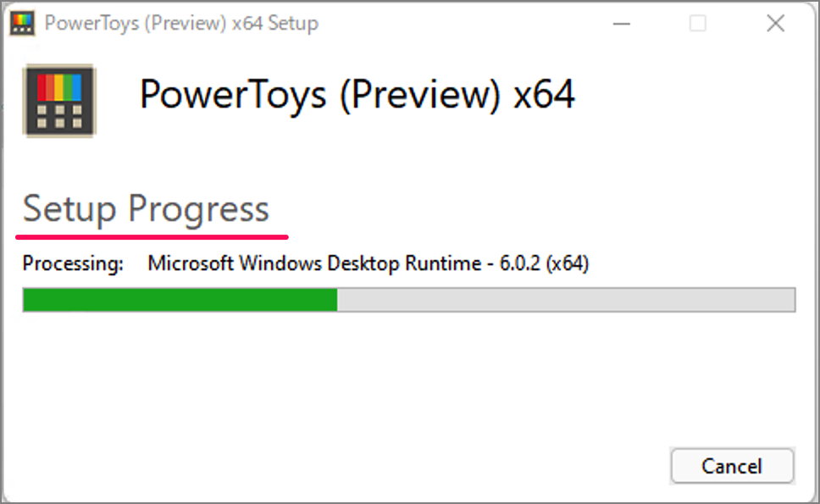Cancel the PowerToys installation
Image resolution: width=820 pixels, height=504 pixels.
[732, 466]
